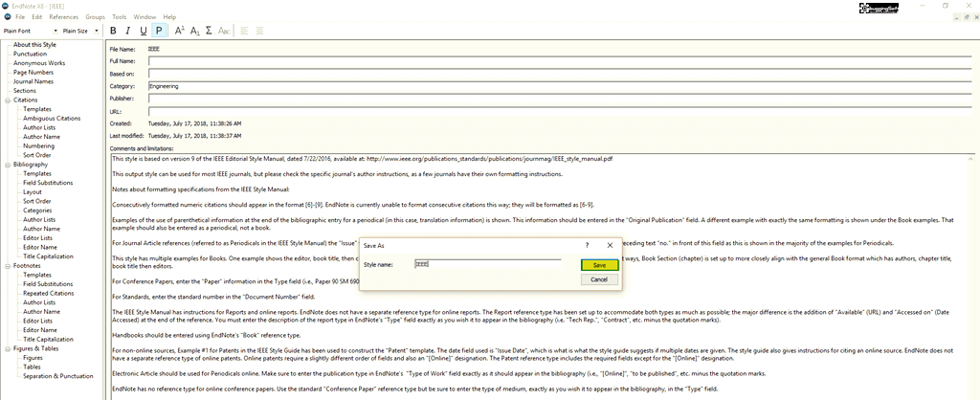Select Field Substitutions under Bibliography
This screenshot has width=980, height=400.
pos(48,183)
